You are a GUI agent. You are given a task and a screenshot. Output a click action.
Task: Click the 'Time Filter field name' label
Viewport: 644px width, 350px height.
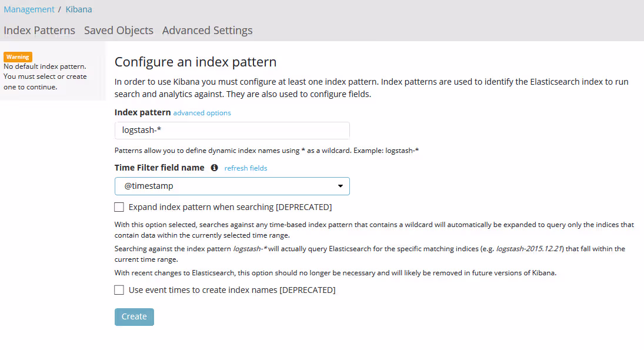(x=159, y=168)
